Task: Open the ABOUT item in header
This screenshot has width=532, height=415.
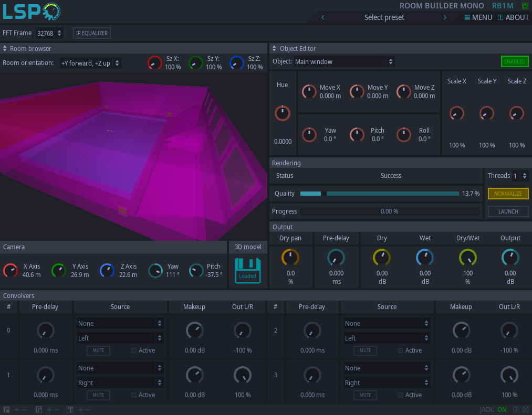Action: click(x=513, y=17)
